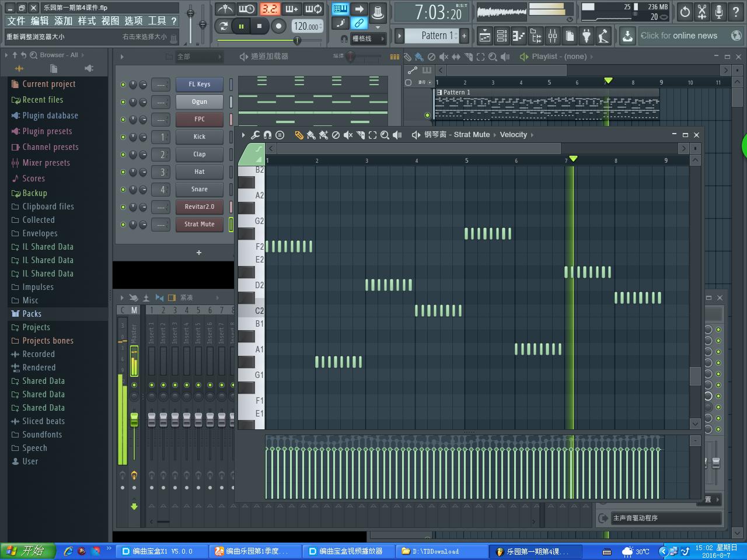Image resolution: width=747 pixels, height=560 pixels.
Task: Open the 栅格线 snap dropdown
Action: click(368, 38)
